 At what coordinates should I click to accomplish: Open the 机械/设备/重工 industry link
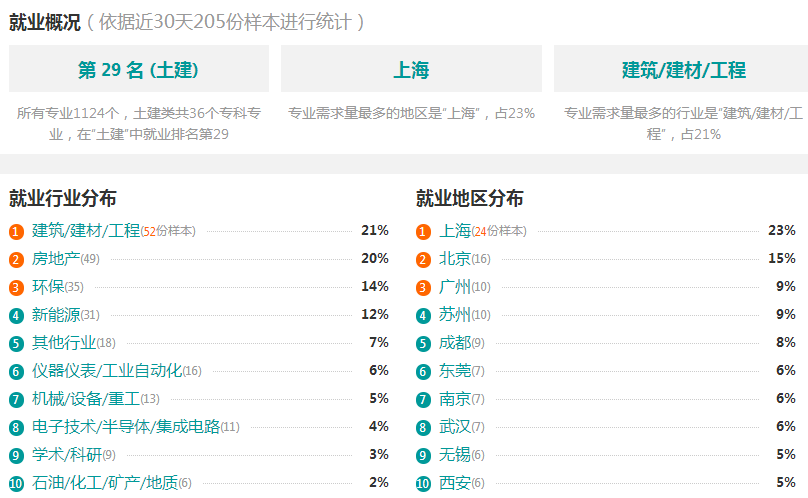click(x=86, y=399)
